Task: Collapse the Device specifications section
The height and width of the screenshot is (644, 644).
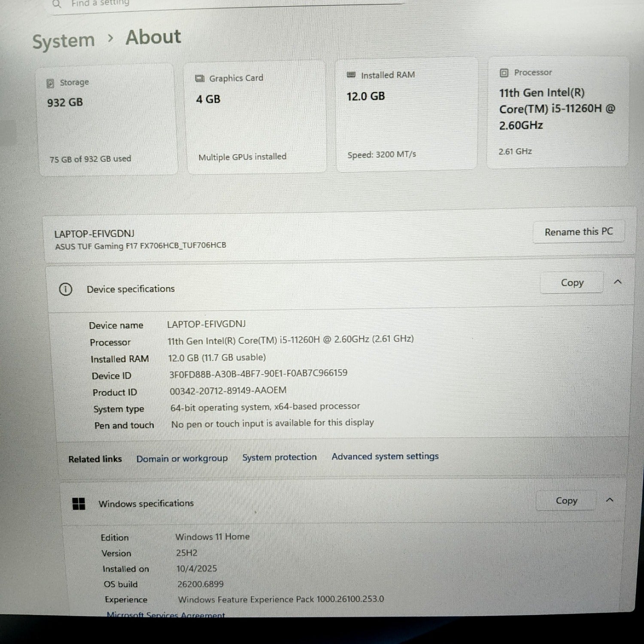Action: pyautogui.click(x=618, y=282)
